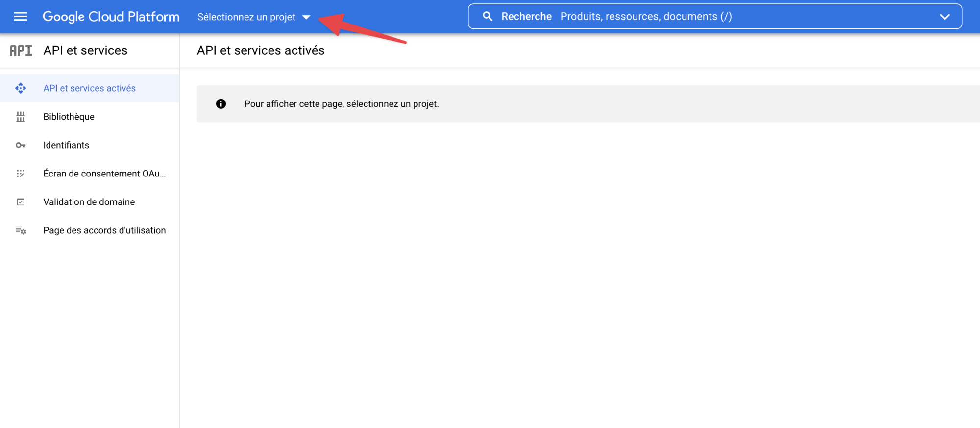Click the API logo icon in sidebar header

tap(21, 50)
